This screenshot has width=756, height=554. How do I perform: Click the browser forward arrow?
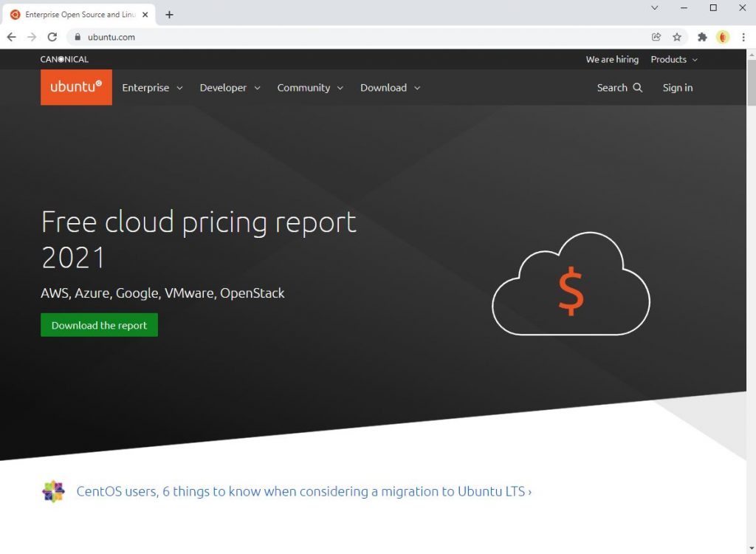32,37
